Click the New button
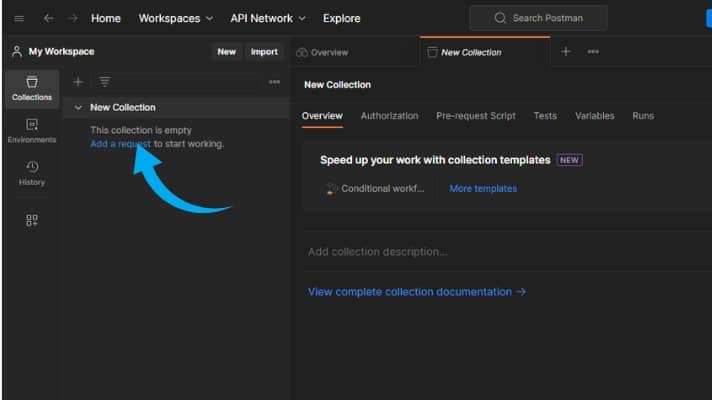Viewport: 712px width, 400px height. (226, 52)
